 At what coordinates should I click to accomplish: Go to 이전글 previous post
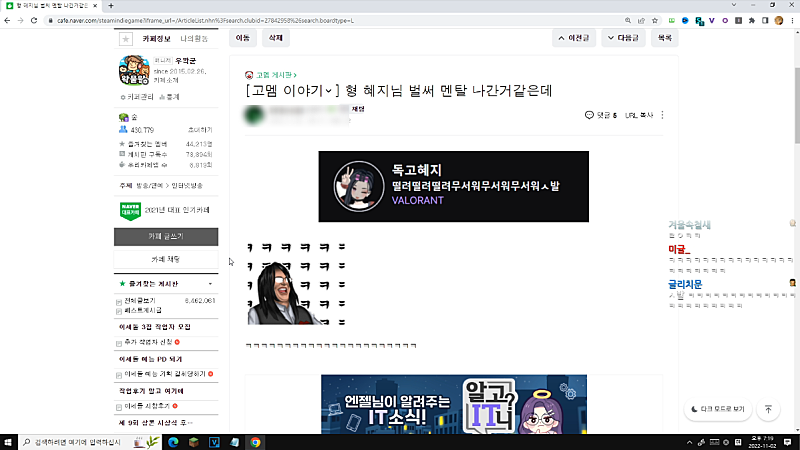(x=573, y=38)
